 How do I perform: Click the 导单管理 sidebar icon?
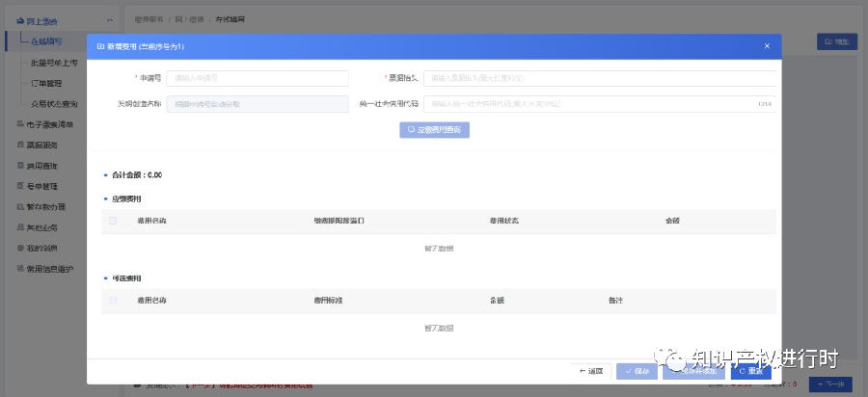(20, 186)
